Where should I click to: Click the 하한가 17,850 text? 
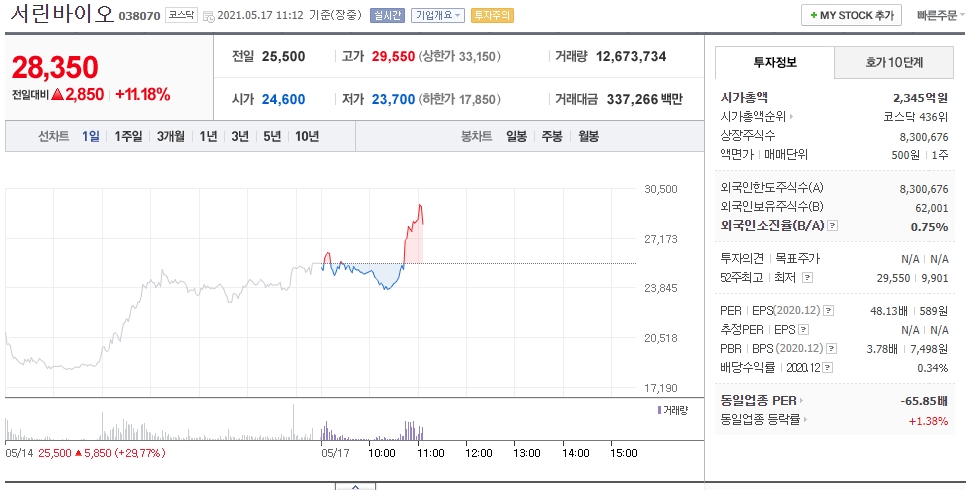pos(459,99)
